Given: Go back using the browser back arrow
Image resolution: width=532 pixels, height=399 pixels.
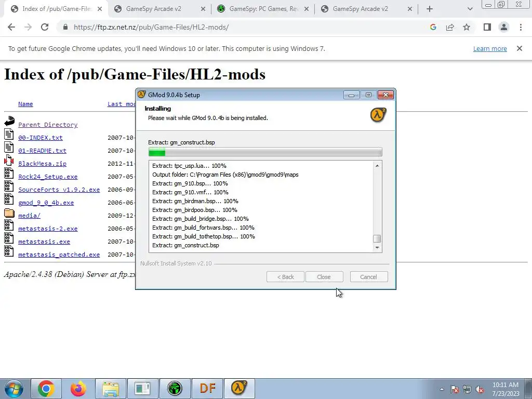Looking at the screenshot, I should (x=11, y=27).
